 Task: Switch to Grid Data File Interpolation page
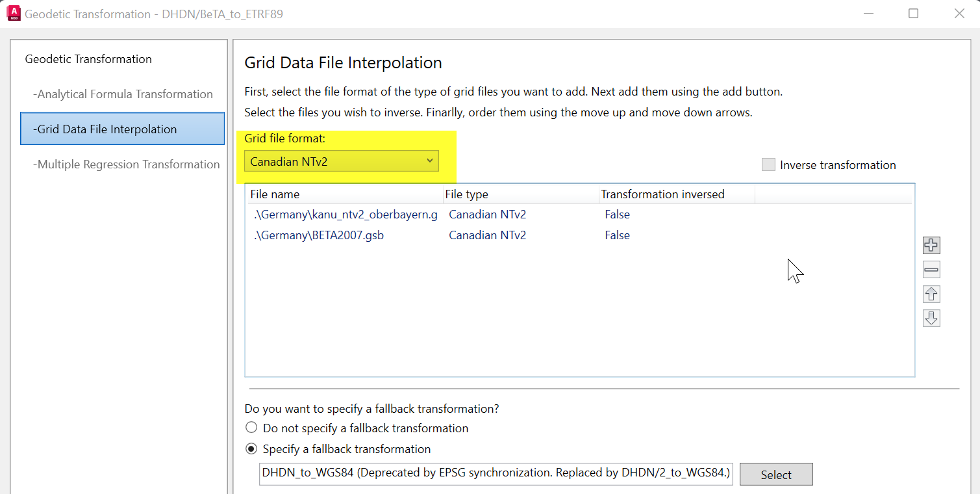coord(123,129)
